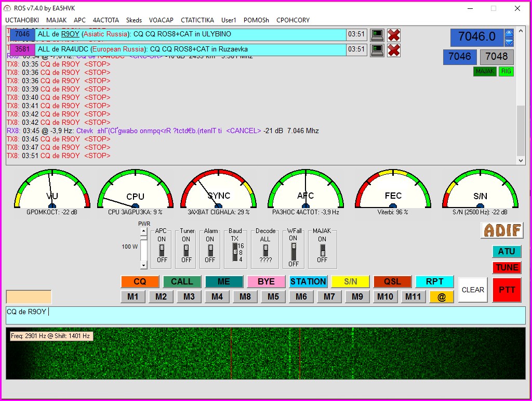Lower PWR using the down arrow
This screenshot has height=401, width=532.
click(143, 265)
